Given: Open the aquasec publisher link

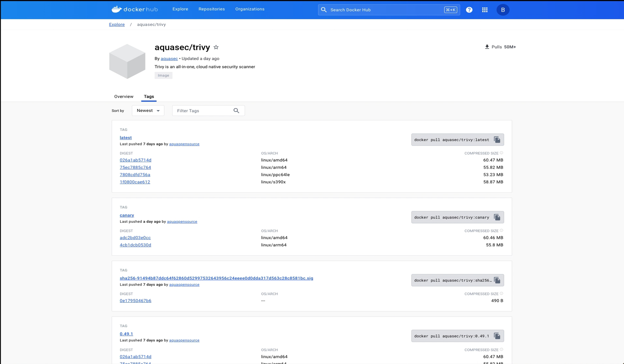Looking at the screenshot, I should click(x=169, y=58).
